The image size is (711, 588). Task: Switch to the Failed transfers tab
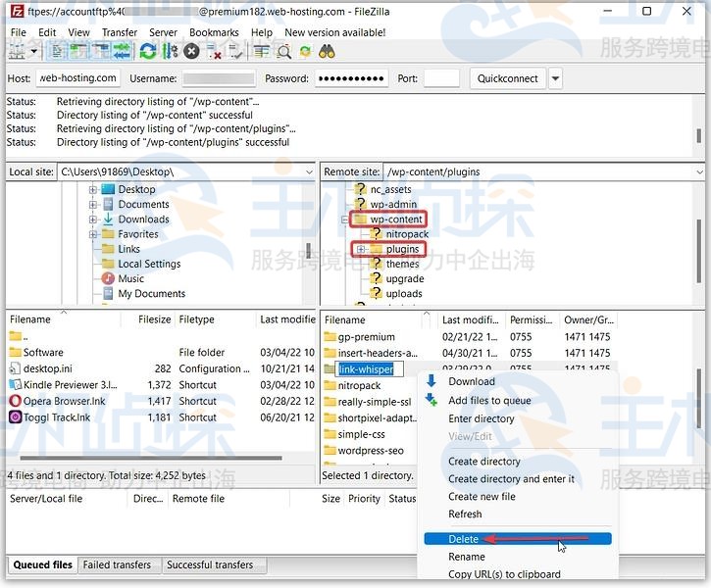point(117,564)
